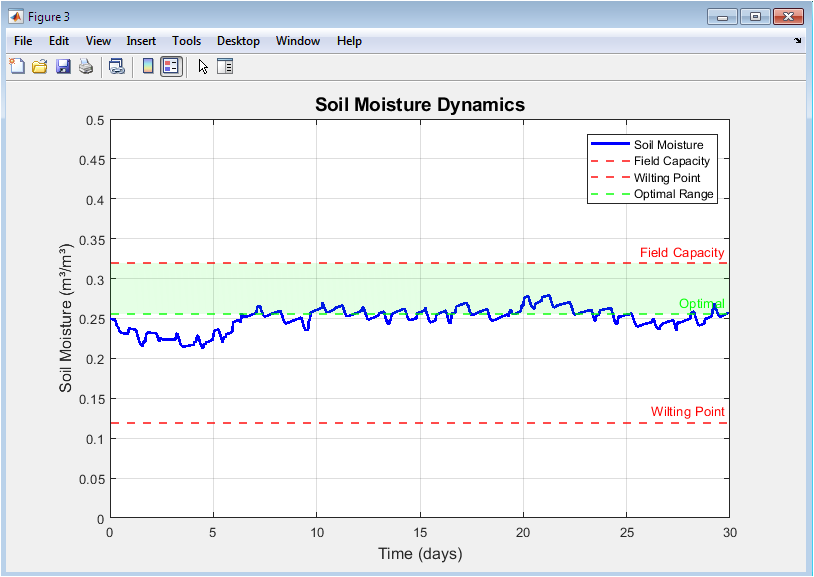Click the Help menu
This screenshot has height=577, width=814.
point(349,41)
